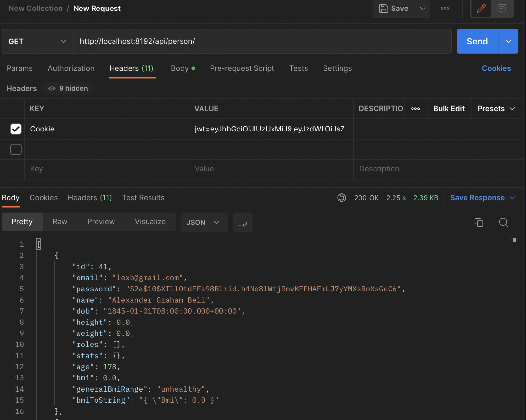This screenshot has width=526, height=420.
Task: Click the password hash value
Action: click(x=263, y=289)
